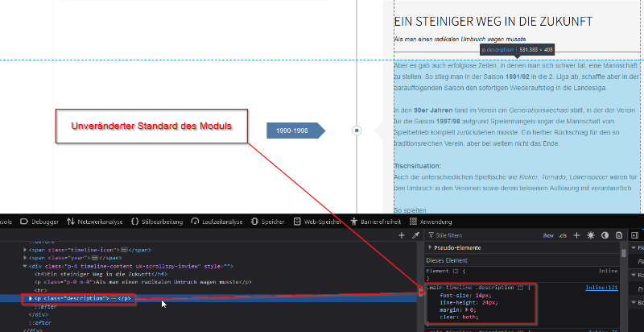Click the timeline circle marker icon
This screenshot has width=644, height=332.
357,131
